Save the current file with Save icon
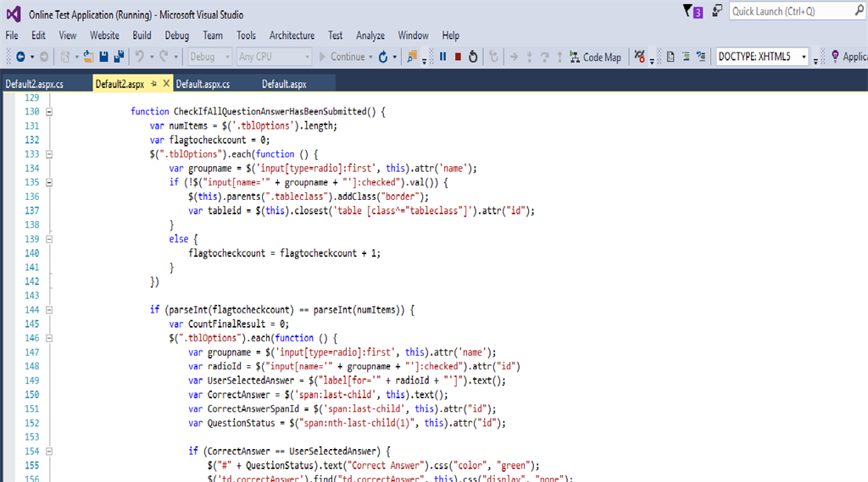 point(103,57)
